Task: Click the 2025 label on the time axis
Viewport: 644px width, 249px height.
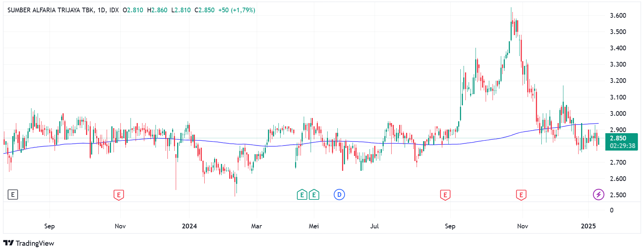Action: coord(588,226)
